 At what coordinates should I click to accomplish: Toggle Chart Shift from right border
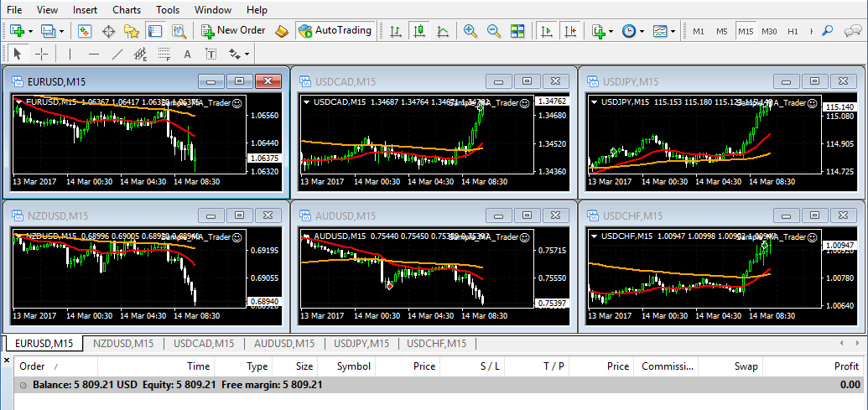pyautogui.click(x=570, y=31)
